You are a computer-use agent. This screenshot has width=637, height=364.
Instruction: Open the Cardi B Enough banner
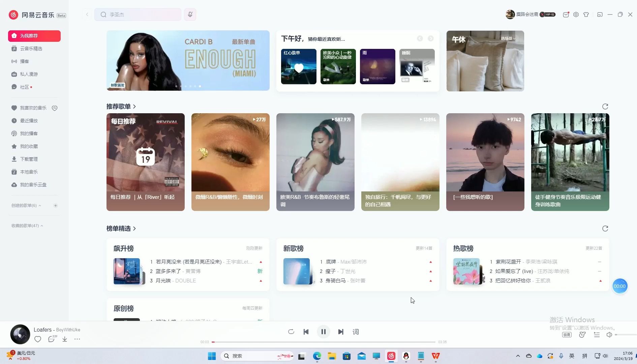(188, 61)
